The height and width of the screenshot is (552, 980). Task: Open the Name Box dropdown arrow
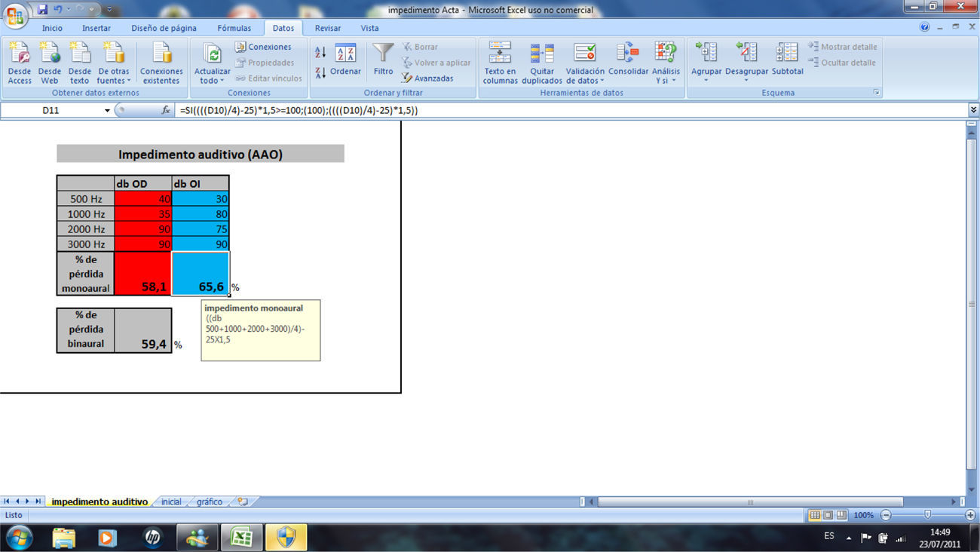coord(107,110)
